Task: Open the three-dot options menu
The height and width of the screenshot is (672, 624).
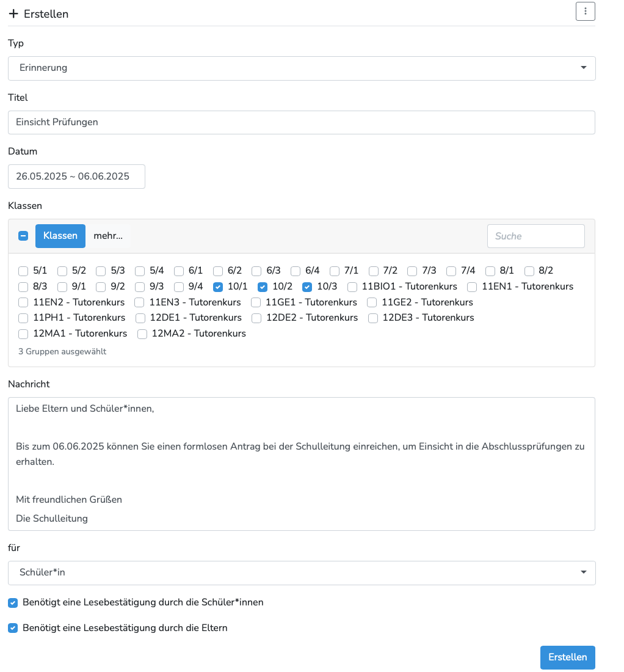Action: (585, 11)
